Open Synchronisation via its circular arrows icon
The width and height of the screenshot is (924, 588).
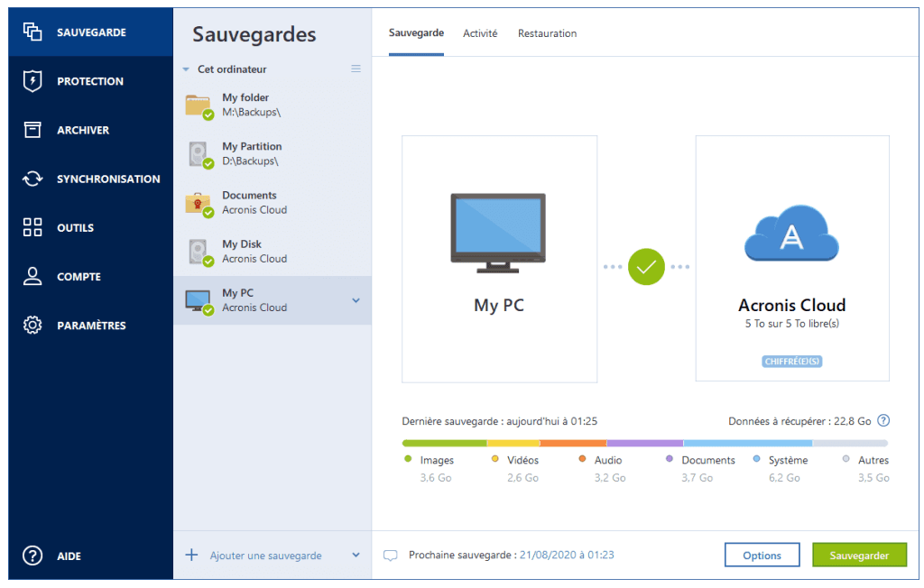coord(32,179)
